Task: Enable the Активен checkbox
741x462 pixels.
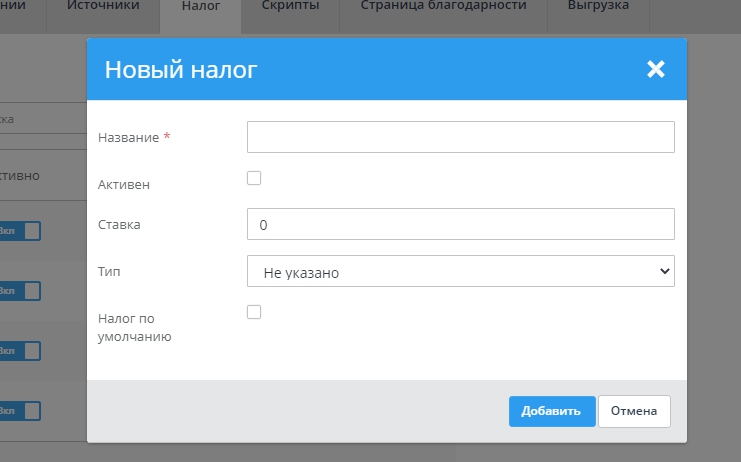Action: click(x=254, y=178)
